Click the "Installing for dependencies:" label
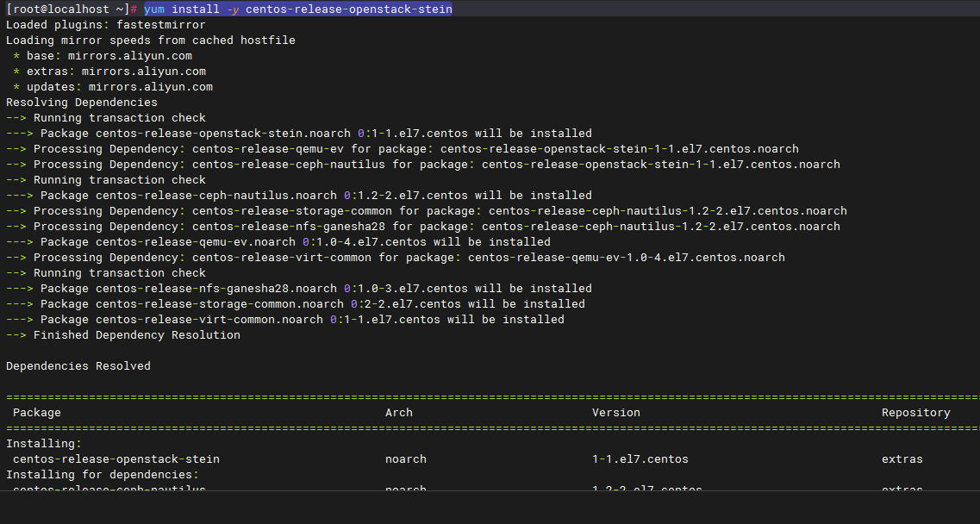The width and height of the screenshot is (980, 524). point(103,475)
